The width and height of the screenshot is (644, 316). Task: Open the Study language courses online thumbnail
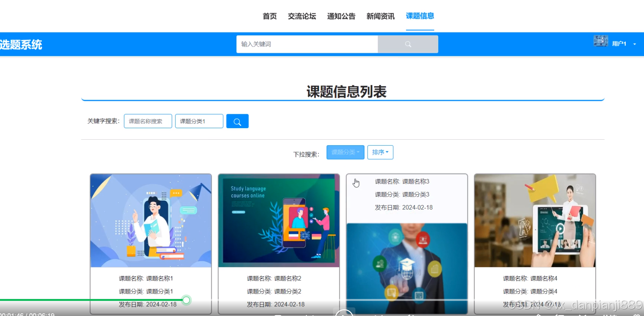[279, 220]
